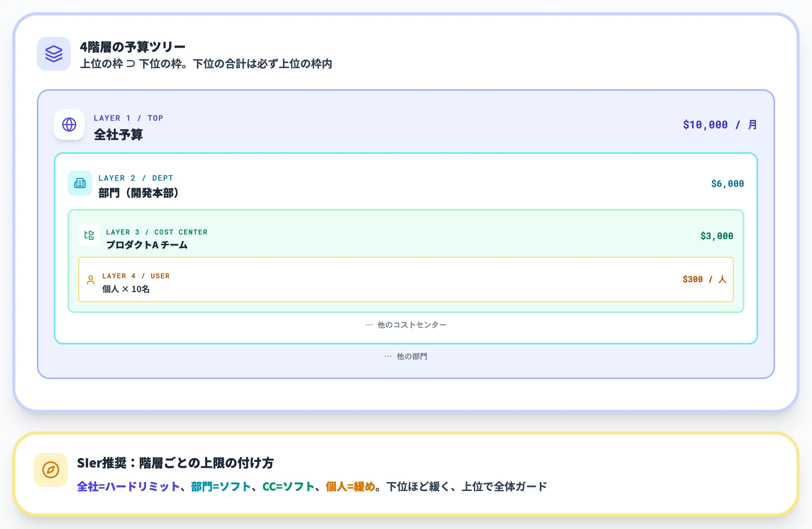
Task: Click the $300 / 人 per-user amount
Action: point(704,279)
